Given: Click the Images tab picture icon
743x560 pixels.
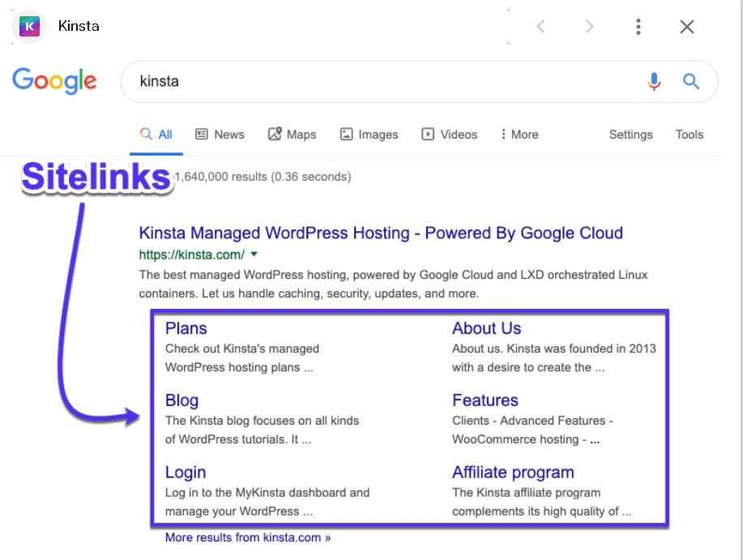Looking at the screenshot, I should [347, 135].
